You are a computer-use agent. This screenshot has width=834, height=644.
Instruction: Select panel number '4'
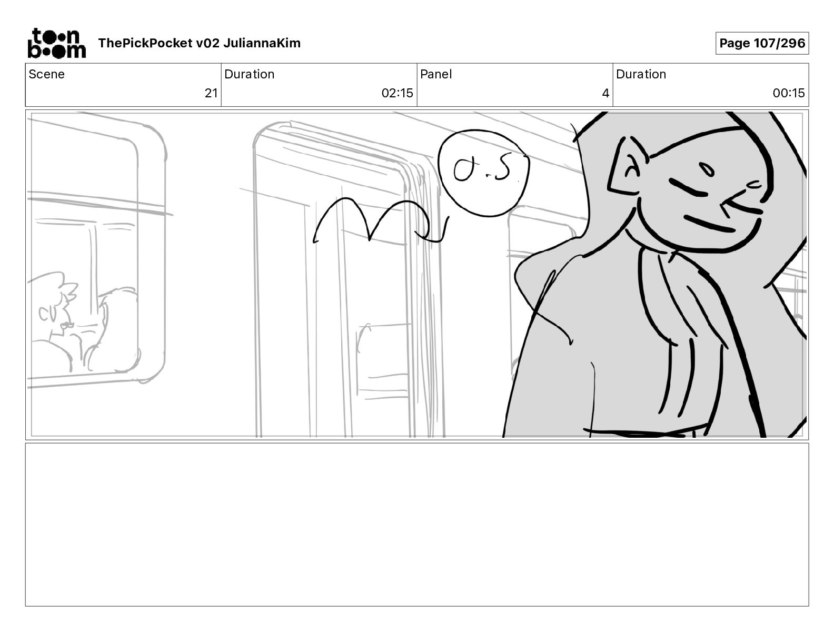(x=605, y=93)
